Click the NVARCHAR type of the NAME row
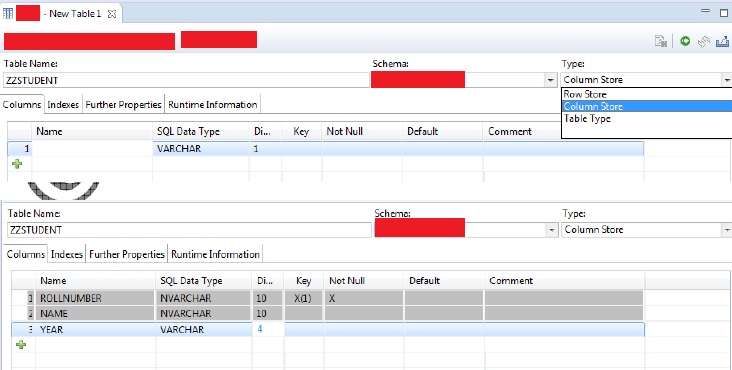Screen dimensions: 732x370 pyautogui.click(x=203, y=314)
